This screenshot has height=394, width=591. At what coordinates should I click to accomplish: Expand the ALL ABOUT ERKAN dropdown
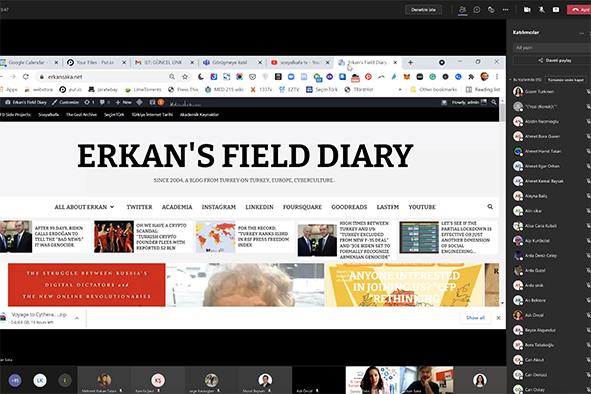click(84, 207)
